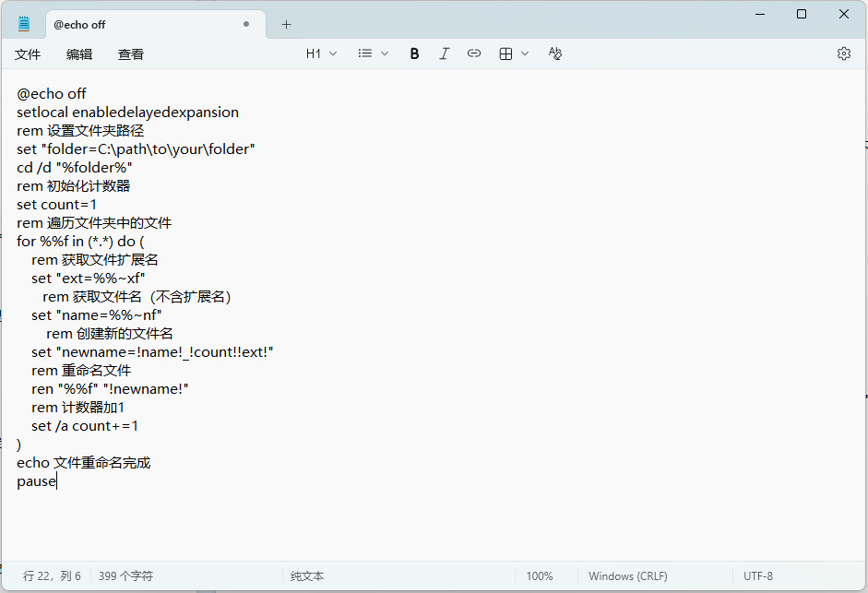The width and height of the screenshot is (868, 593).
Task: Expand the H1 heading dropdown
Action: click(321, 54)
